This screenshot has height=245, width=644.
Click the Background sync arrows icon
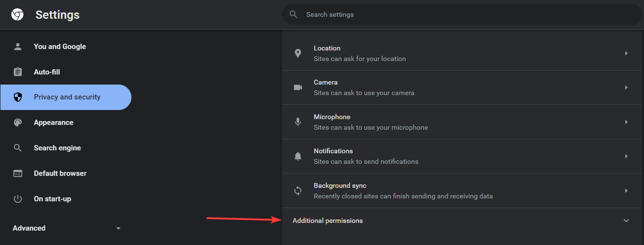(298, 191)
